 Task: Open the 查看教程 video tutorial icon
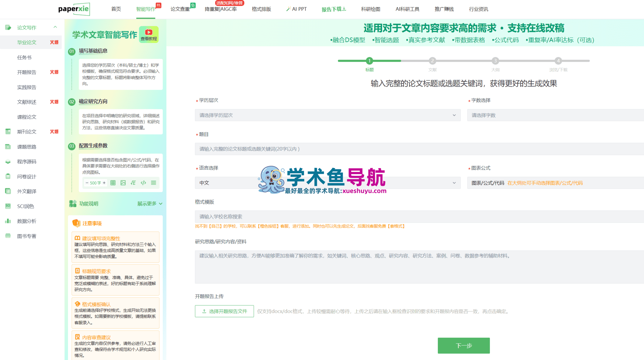[149, 34]
